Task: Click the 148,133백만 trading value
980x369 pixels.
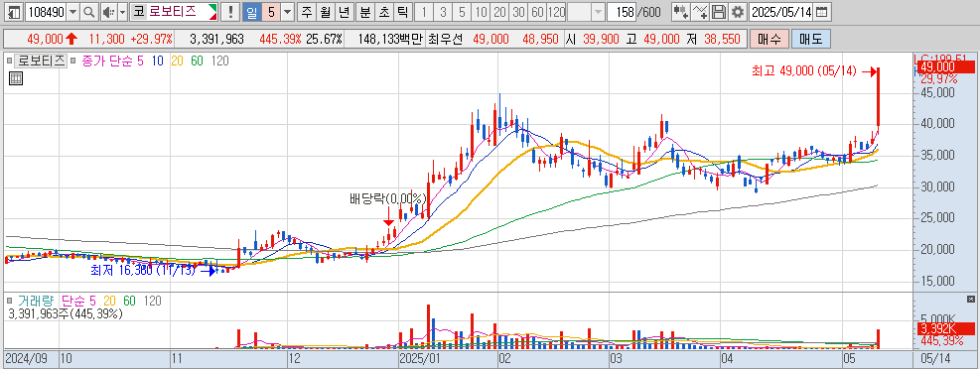Action: (x=391, y=40)
